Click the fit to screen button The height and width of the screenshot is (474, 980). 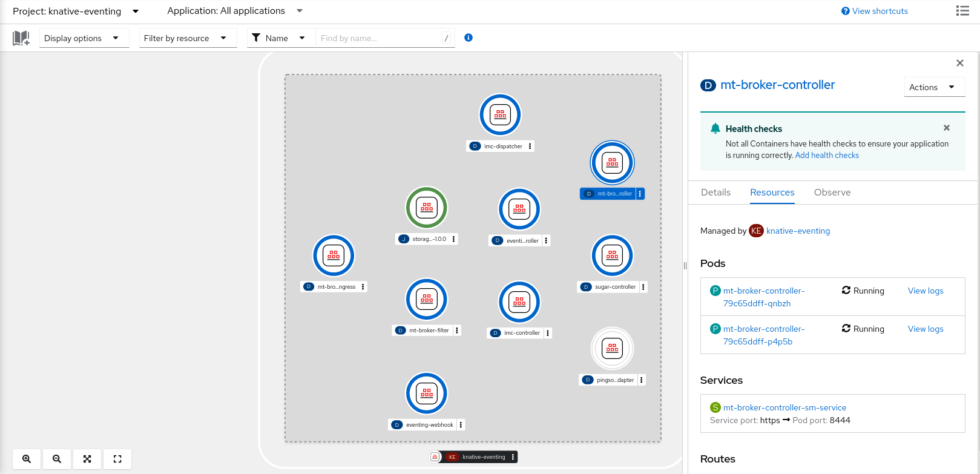coord(87,459)
